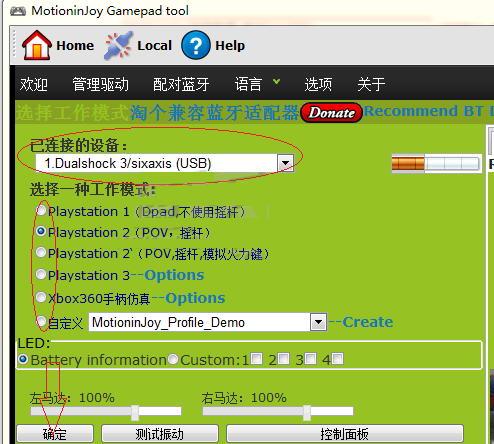Expand MotioninJoy_Profile_Demo profile dropdown
Screen dimensions: 494x444
click(x=318, y=322)
